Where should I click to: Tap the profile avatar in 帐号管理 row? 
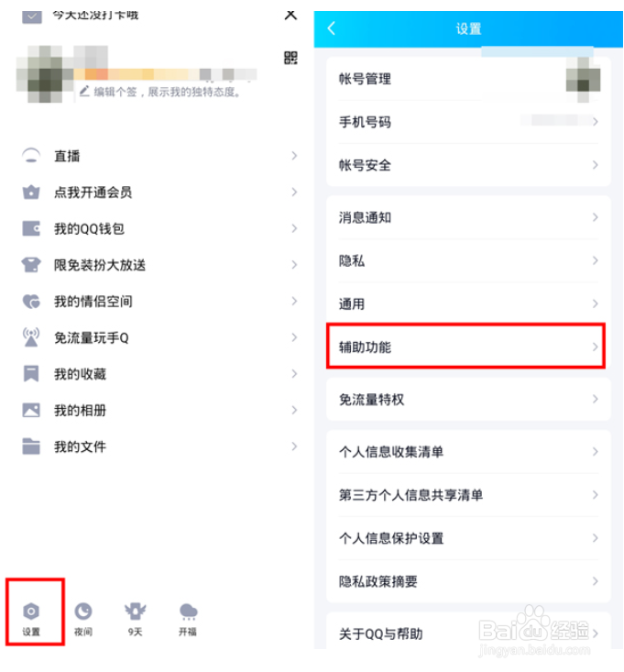coord(583,79)
